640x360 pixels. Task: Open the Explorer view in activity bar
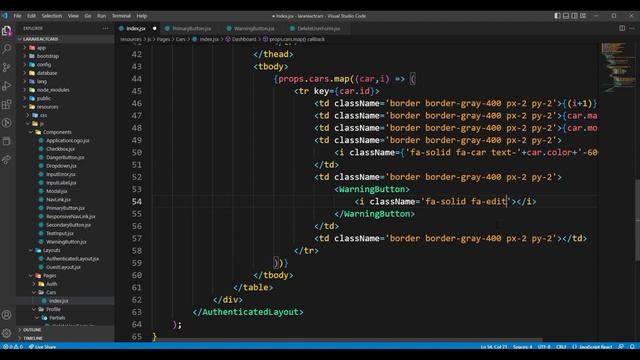coord(7,31)
